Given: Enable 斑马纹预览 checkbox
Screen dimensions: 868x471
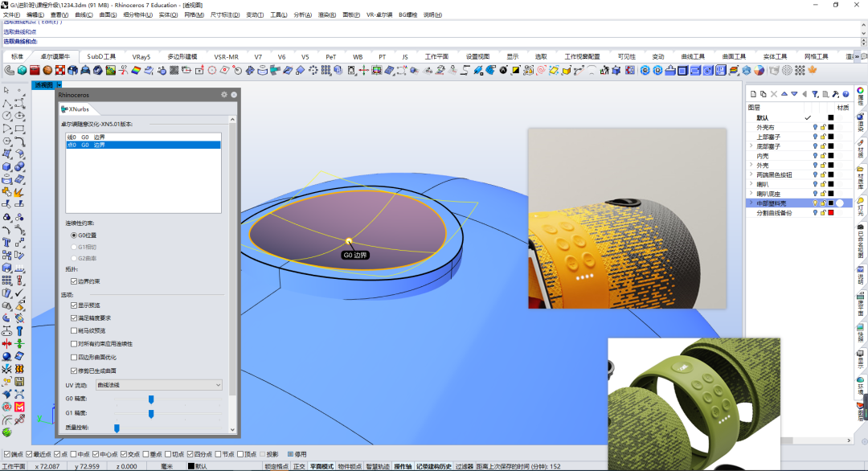Looking at the screenshot, I should [74, 330].
